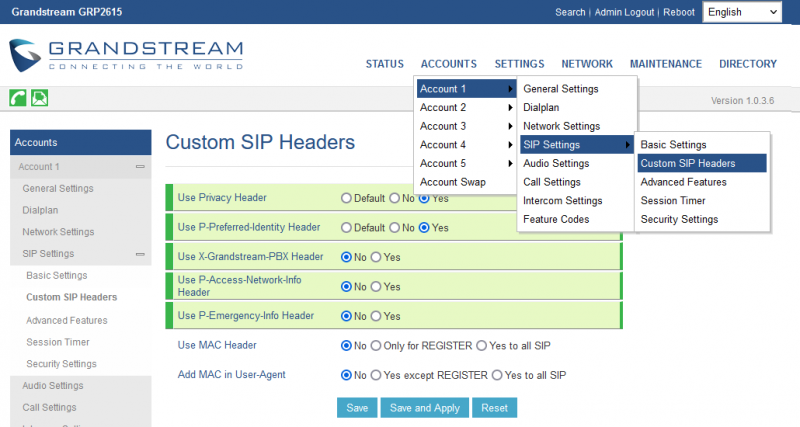
Task: Open the ACCOUNTS menu
Action: pyautogui.click(x=448, y=64)
